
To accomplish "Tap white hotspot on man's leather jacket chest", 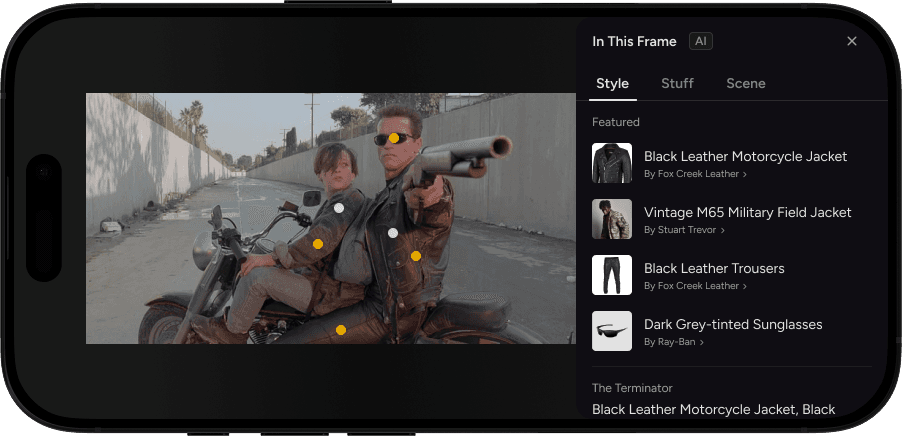I will click(x=393, y=233).
